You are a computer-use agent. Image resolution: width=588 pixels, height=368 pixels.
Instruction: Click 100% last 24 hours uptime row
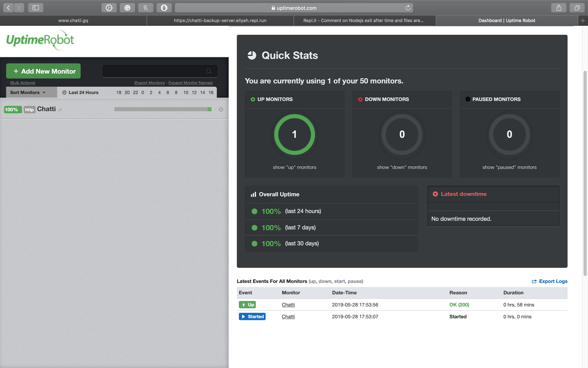(331, 211)
